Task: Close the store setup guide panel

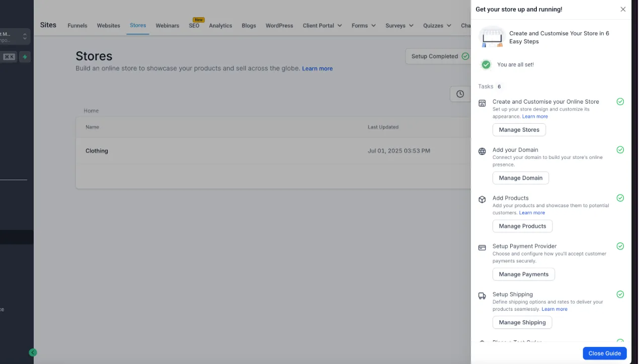Action: point(623,9)
